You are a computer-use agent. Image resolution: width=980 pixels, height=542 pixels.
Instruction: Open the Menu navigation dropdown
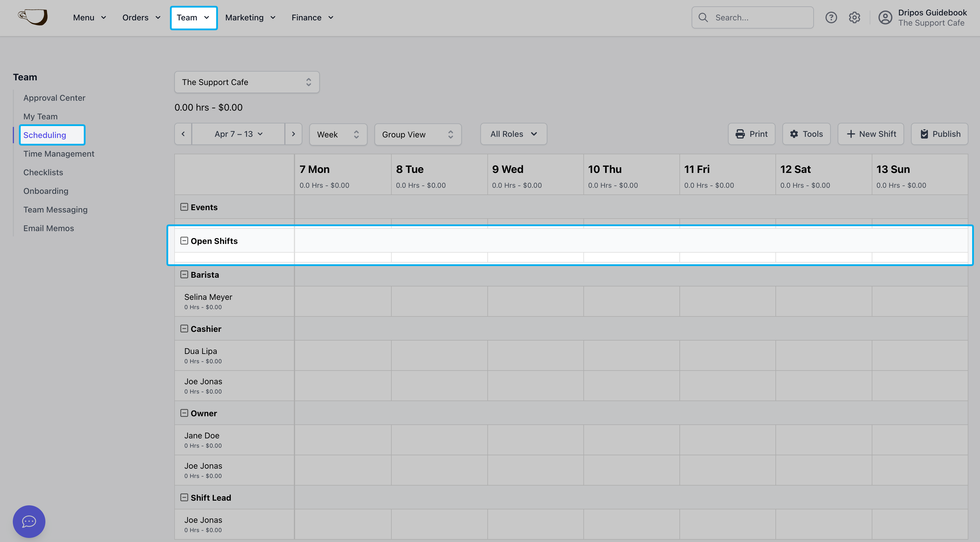(x=90, y=17)
